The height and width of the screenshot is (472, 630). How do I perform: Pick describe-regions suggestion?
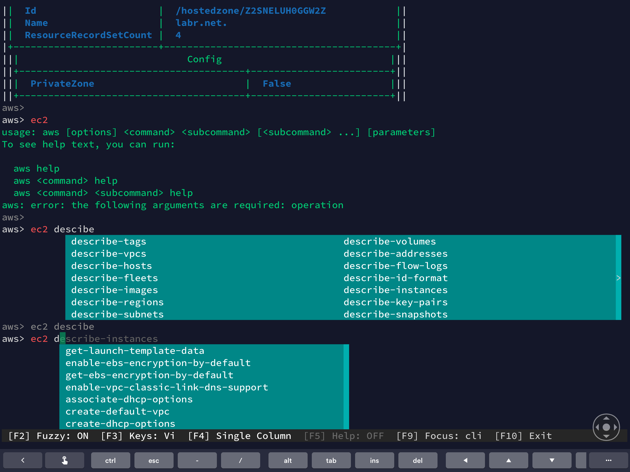coord(117,302)
